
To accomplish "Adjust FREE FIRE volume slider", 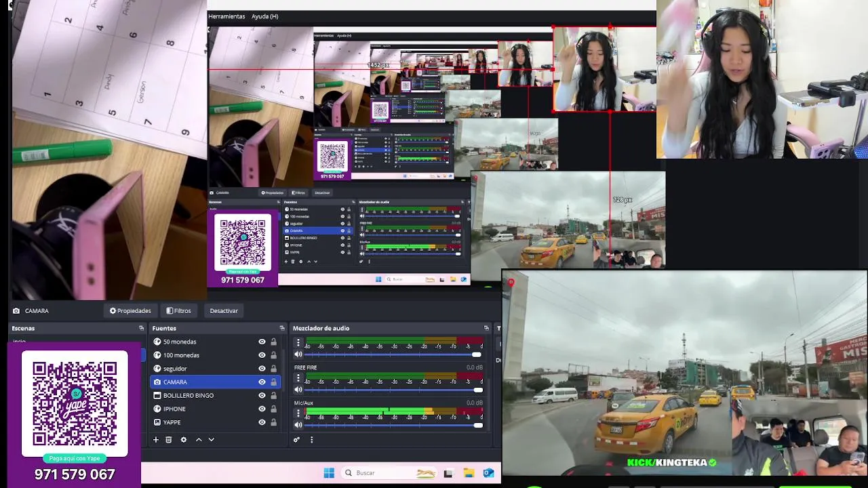I will tap(393, 390).
